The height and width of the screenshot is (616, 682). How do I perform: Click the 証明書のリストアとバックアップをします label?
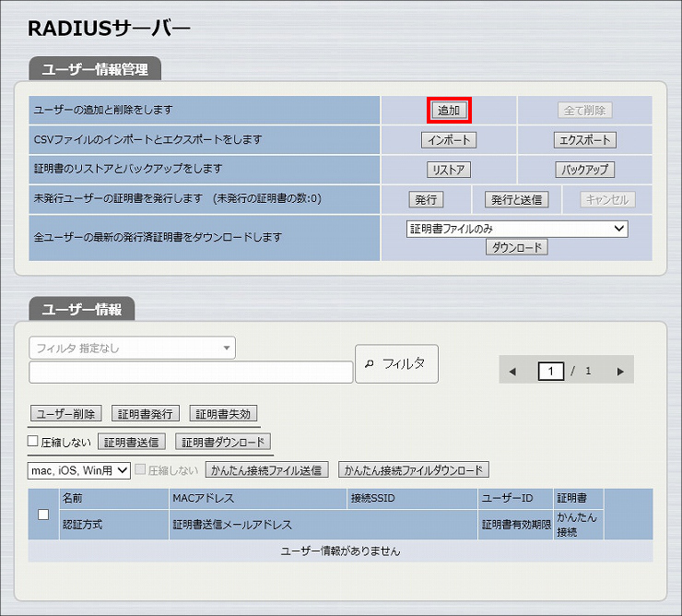tap(128, 169)
